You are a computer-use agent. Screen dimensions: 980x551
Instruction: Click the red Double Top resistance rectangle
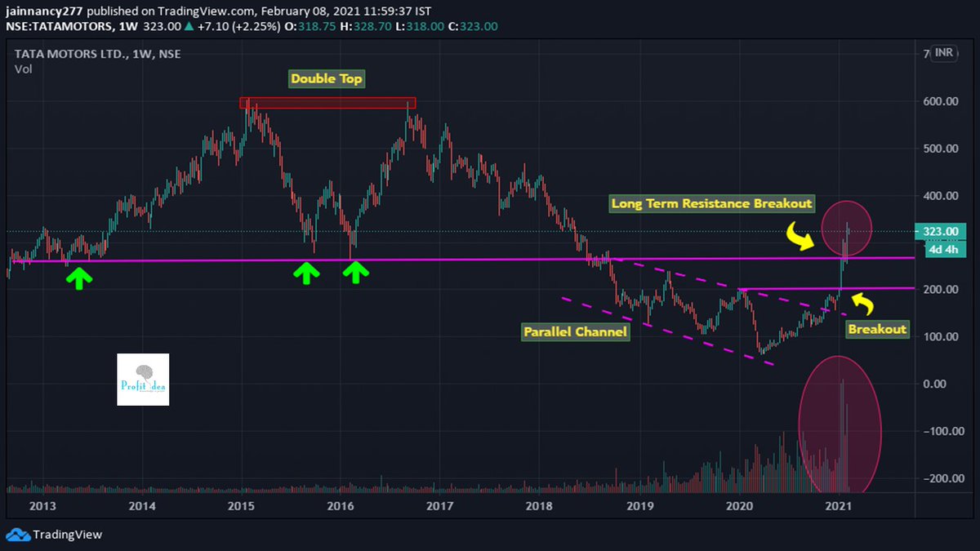(327, 103)
